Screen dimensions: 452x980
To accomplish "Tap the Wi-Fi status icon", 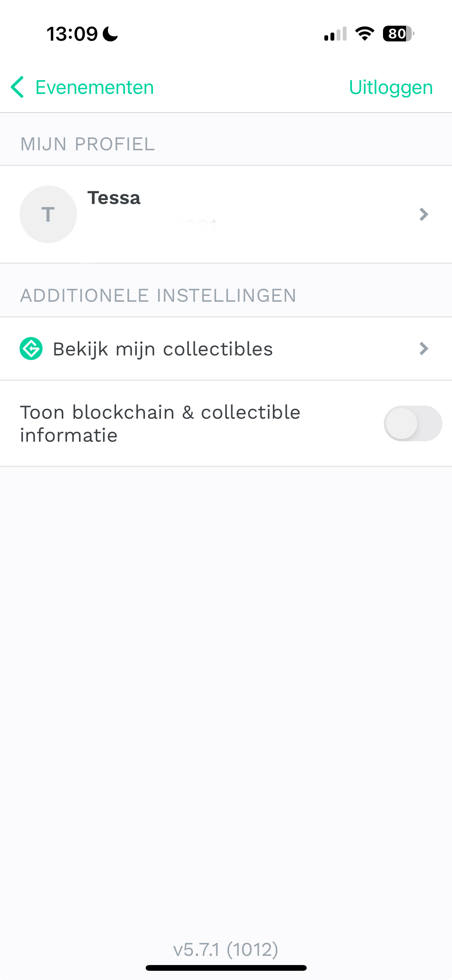I will pos(365,34).
